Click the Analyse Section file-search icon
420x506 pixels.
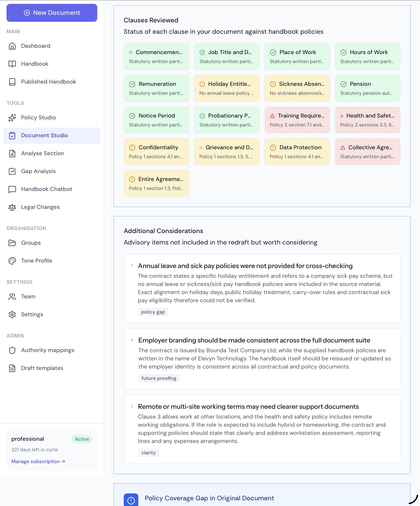pos(12,153)
